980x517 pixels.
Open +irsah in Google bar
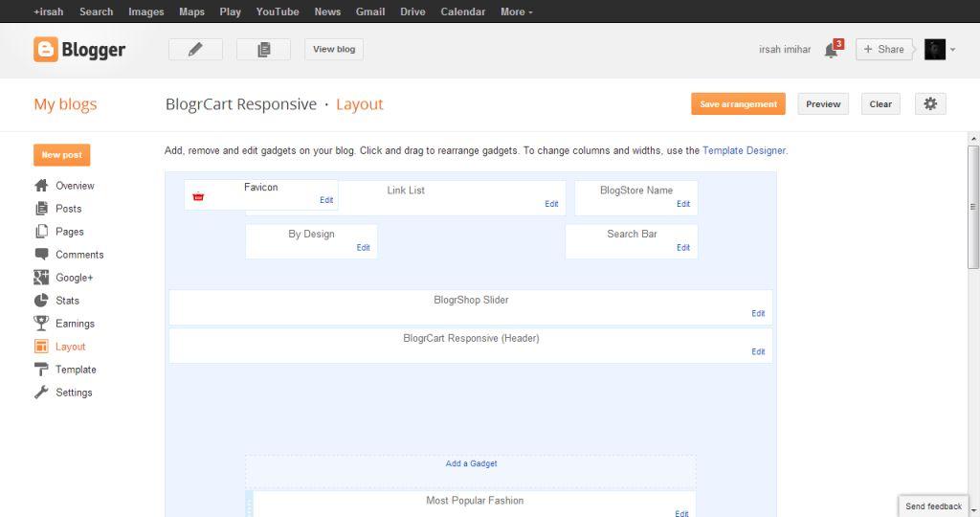click(49, 11)
